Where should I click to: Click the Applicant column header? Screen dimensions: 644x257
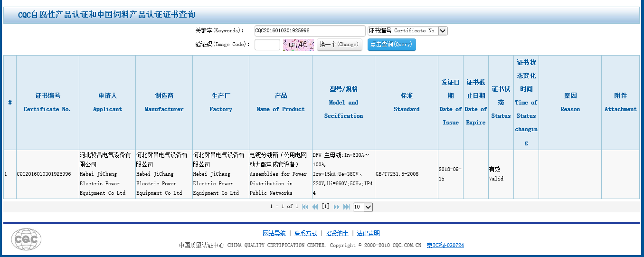(x=107, y=103)
